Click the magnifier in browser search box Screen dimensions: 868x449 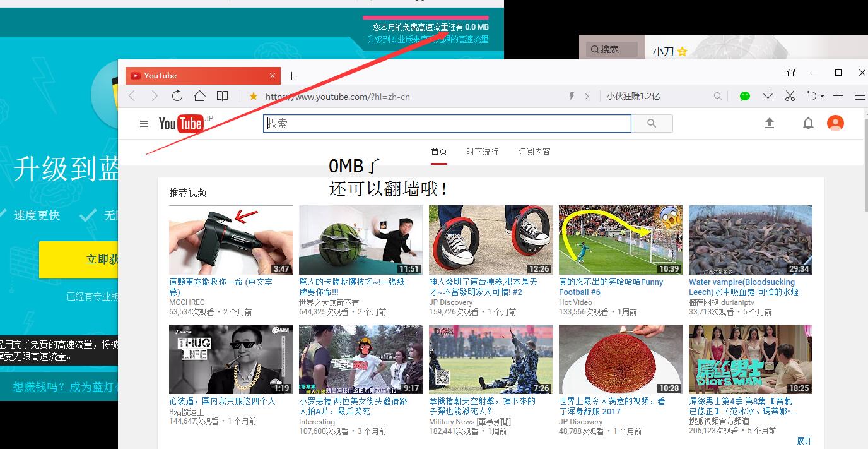click(x=717, y=96)
